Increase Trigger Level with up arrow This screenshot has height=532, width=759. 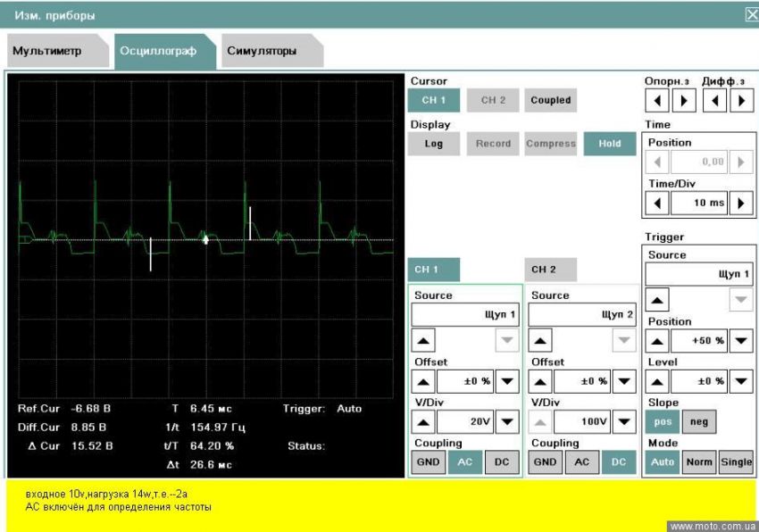pyautogui.click(x=657, y=381)
